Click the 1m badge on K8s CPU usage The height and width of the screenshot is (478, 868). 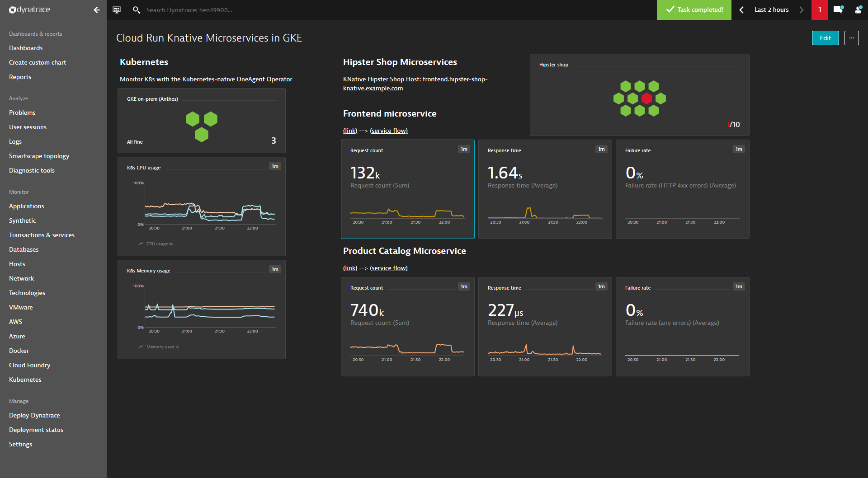point(275,166)
